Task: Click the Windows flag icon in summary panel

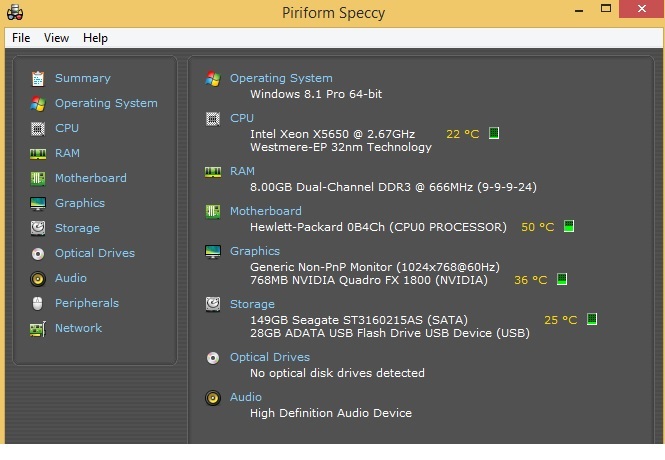Action: click(x=213, y=79)
